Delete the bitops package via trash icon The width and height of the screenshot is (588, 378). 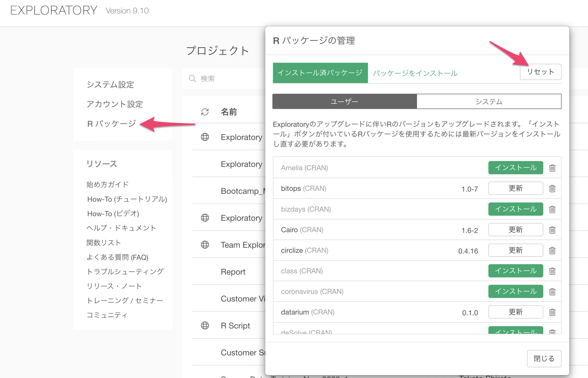pyautogui.click(x=552, y=188)
